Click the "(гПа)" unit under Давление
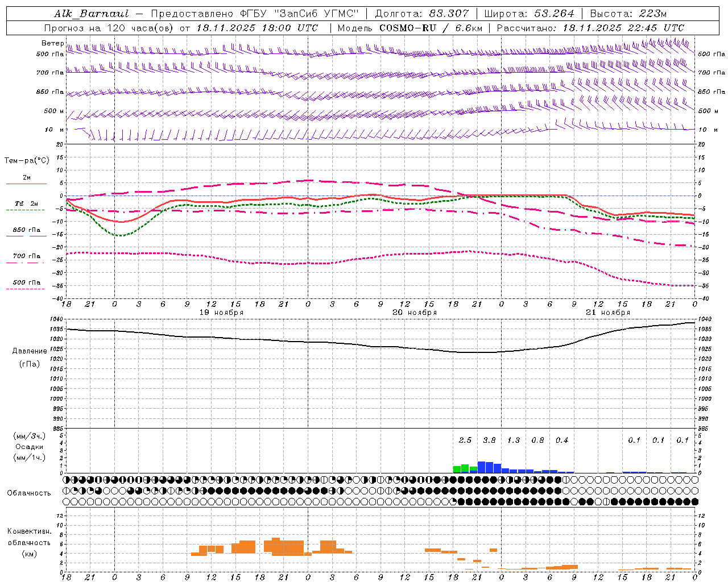This screenshot has height=582, width=728. click(x=29, y=364)
